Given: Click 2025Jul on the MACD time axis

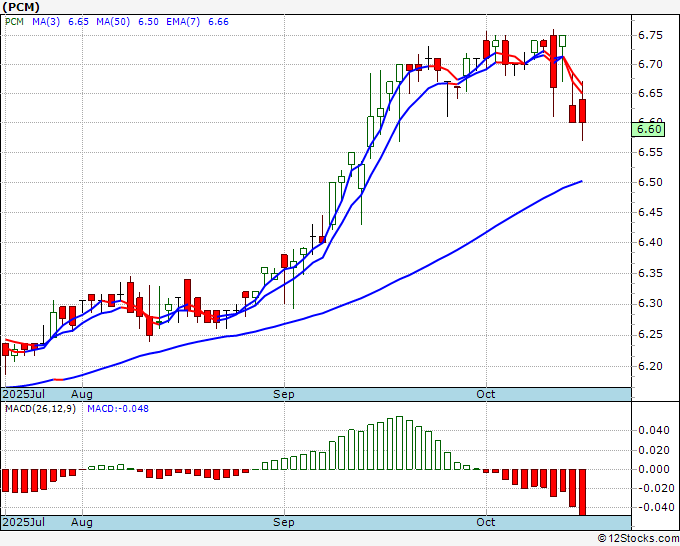Looking at the screenshot, I should pos(23,522).
